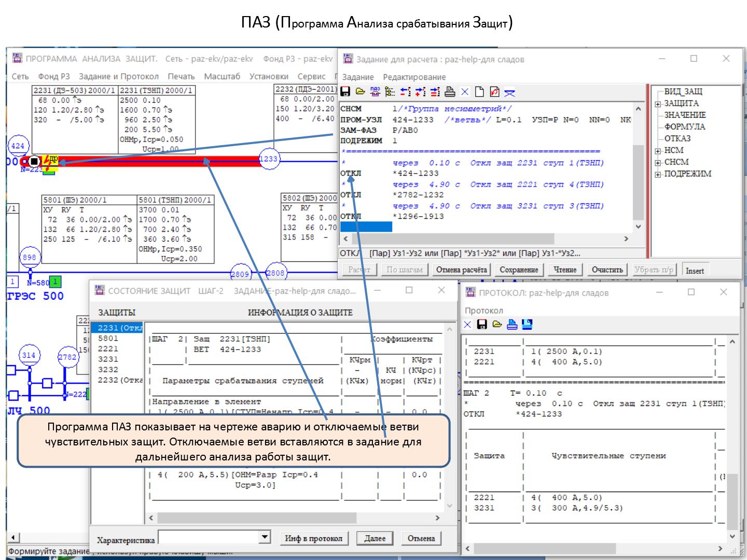
Task: Expand the ПОДРЕЖИМ tree node
Action: [658, 174]
